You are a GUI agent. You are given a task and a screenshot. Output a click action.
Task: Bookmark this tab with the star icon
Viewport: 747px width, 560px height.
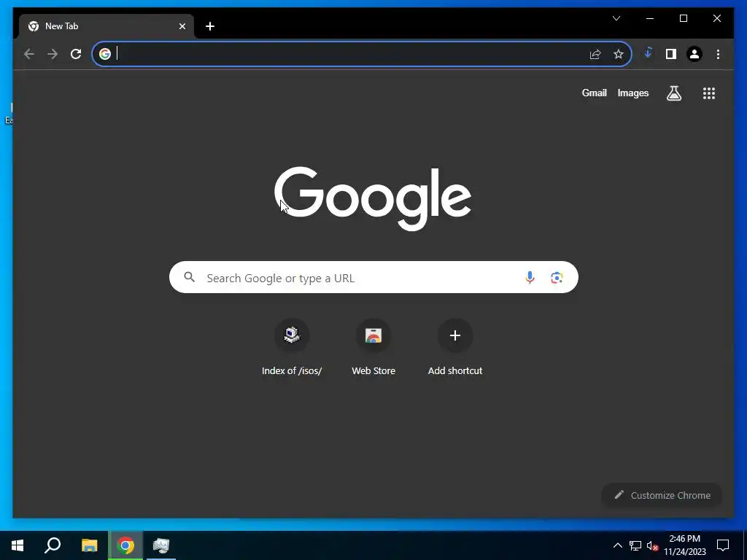click(619, 54)
